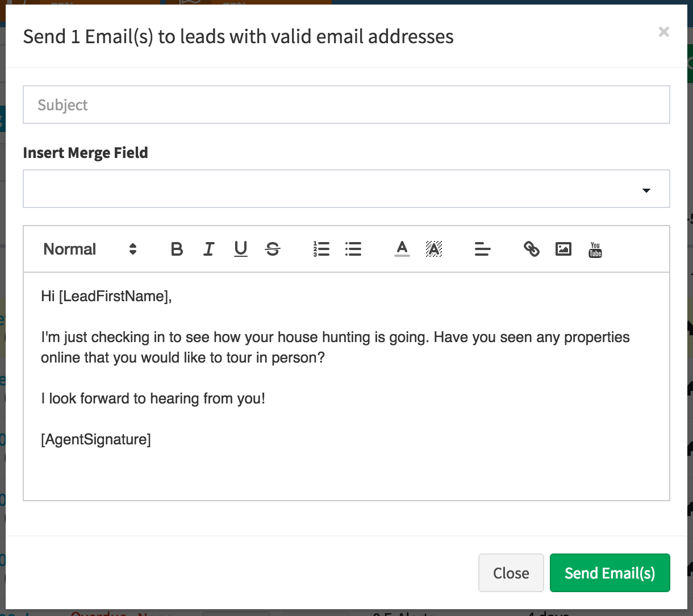Viewport: 693px width, 616px height.
Task: Apply italic formatting to text
Action: pyautogui.click(x=209, y=249)
